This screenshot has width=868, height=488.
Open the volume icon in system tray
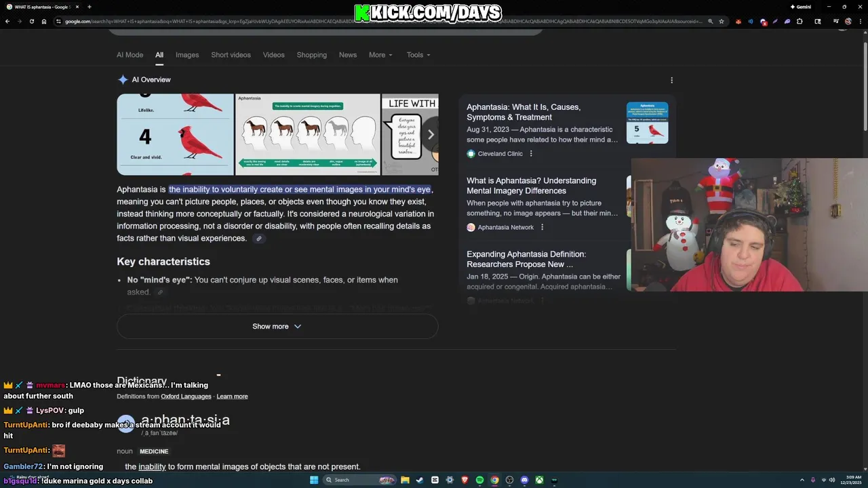833,480
